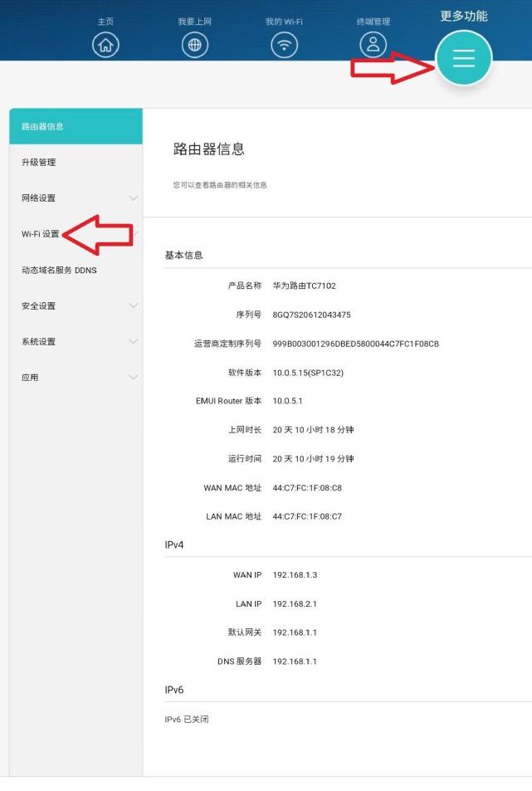Click the 主页 tab label

[x=106, y=22]
